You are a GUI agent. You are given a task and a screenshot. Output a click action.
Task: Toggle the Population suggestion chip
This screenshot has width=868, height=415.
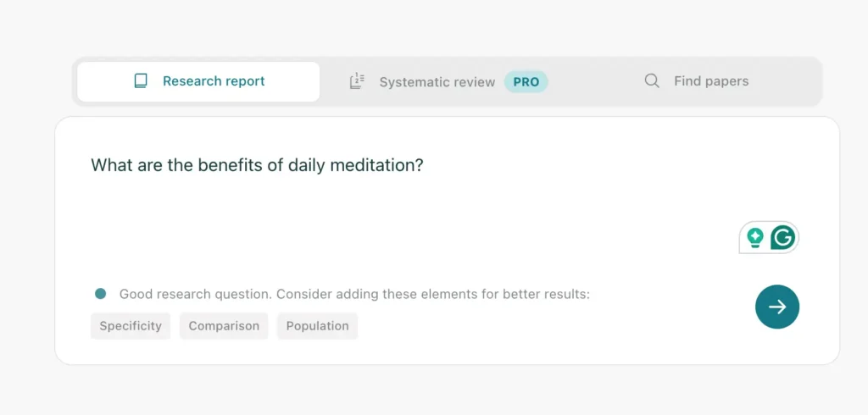tap(317, 326)
